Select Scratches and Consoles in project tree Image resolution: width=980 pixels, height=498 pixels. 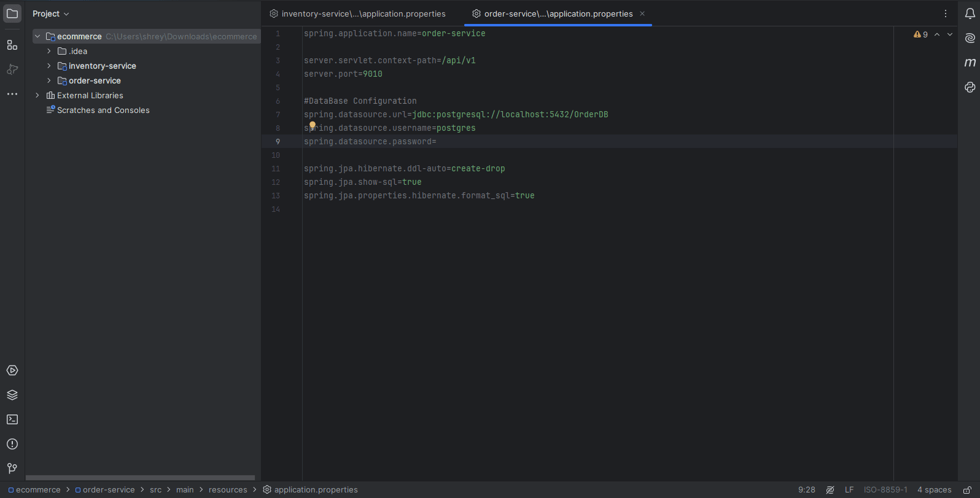(103, 110)
